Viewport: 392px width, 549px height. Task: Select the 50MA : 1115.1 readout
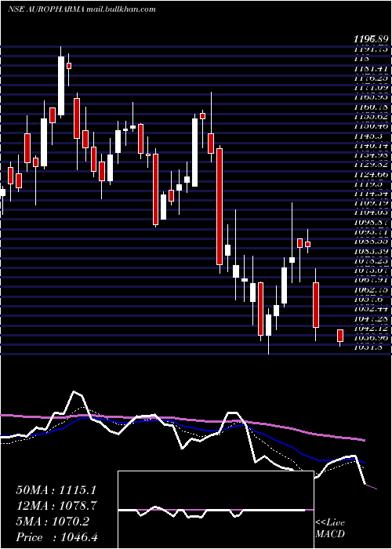pyautogui.click(x=56, y=490)
